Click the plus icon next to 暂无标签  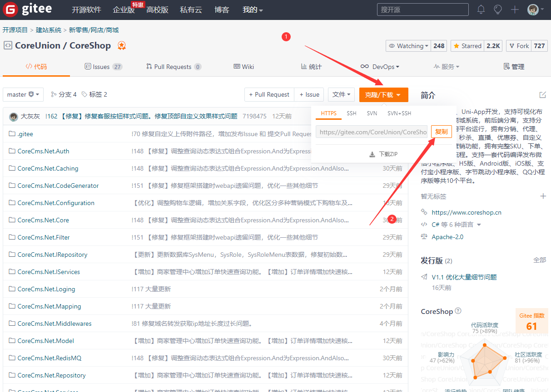pos(543,196)
